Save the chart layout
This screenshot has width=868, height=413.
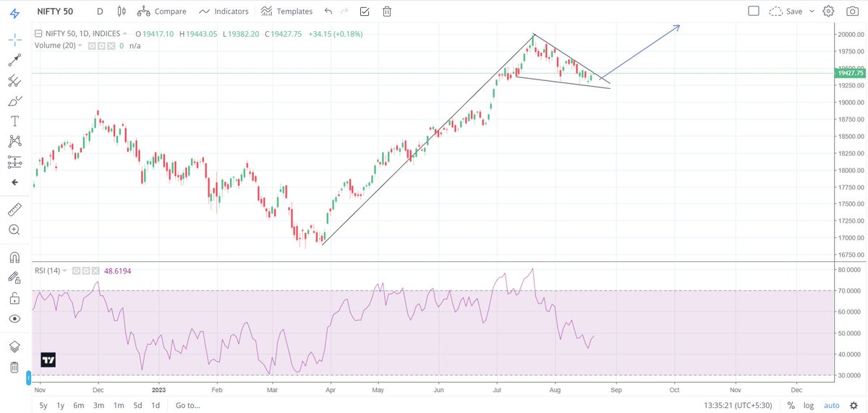tap(786, 12)
